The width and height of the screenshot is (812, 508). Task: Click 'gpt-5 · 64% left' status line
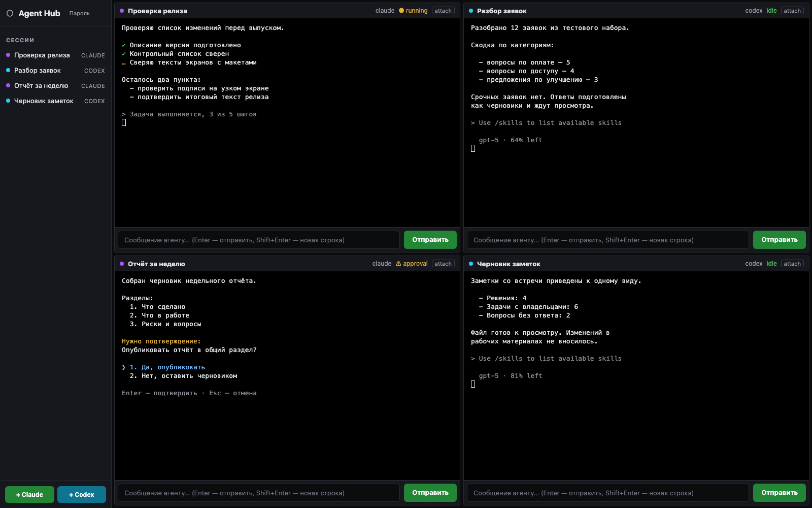[x=511, y=140]
